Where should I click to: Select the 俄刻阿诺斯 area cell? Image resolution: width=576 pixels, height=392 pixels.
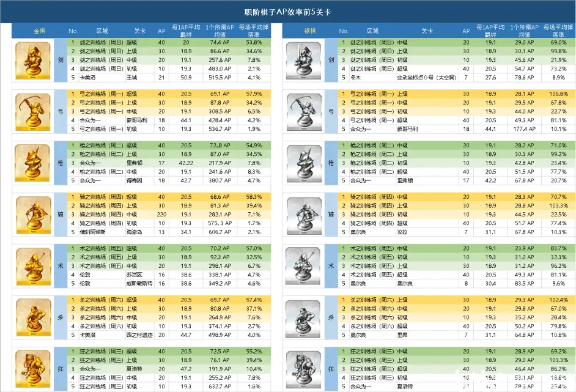click(92, 232)
